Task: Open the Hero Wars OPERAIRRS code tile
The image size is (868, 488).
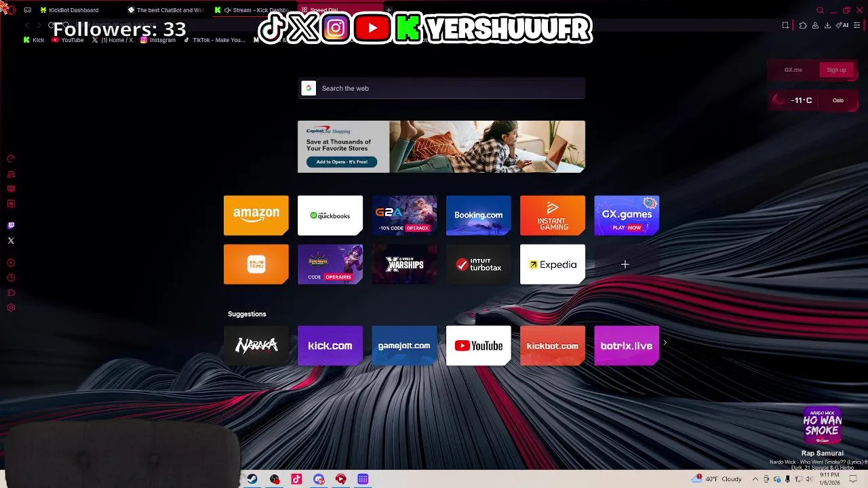Action: (x=330, y=264)
